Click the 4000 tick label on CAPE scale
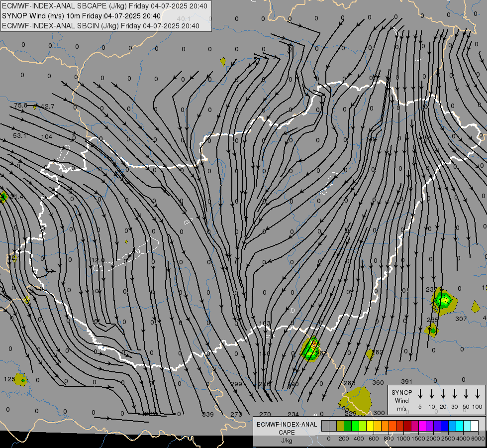The image size is (487, 448). coord(463,439)
